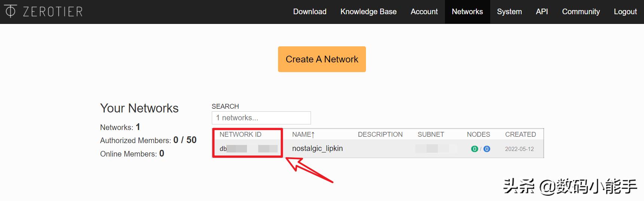Switch to the Networks tab
The image size is (644, 201).
coord(467,12)
